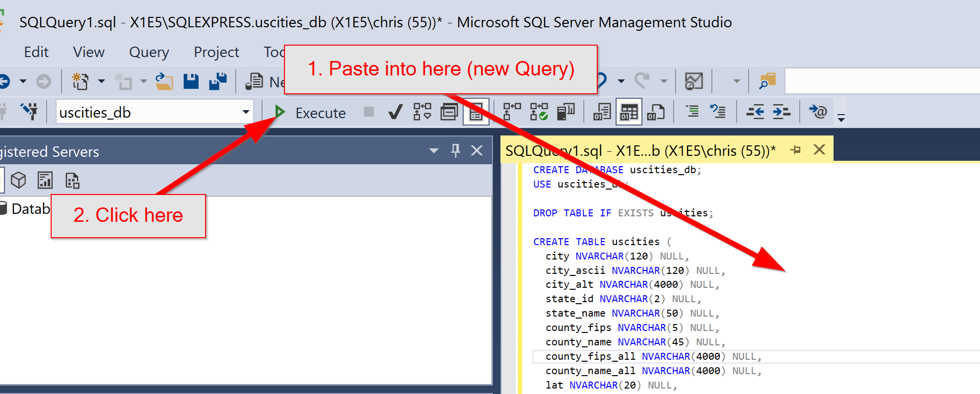Click the Save All icon

[217, 81]
